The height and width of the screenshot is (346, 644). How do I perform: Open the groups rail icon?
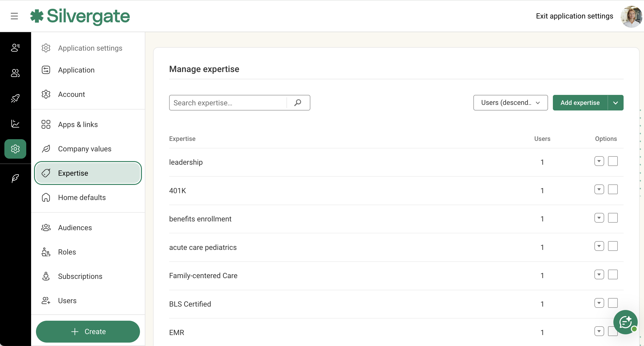15,73
